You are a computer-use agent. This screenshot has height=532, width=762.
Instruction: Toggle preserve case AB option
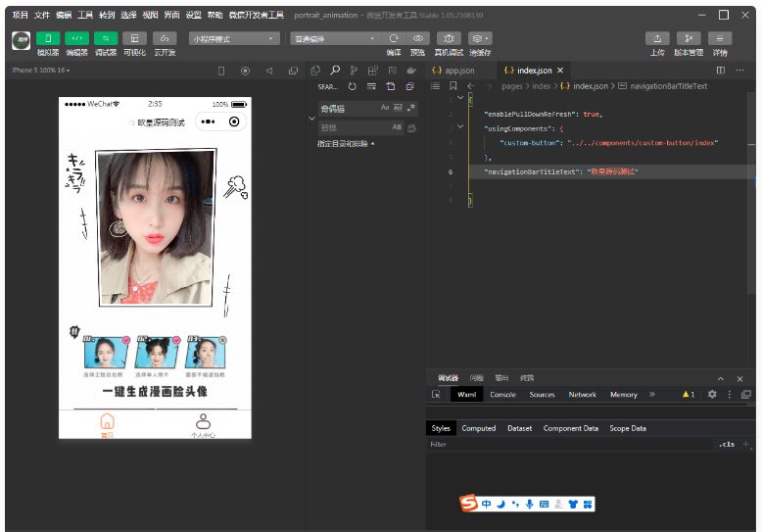(x=397, y=127)
